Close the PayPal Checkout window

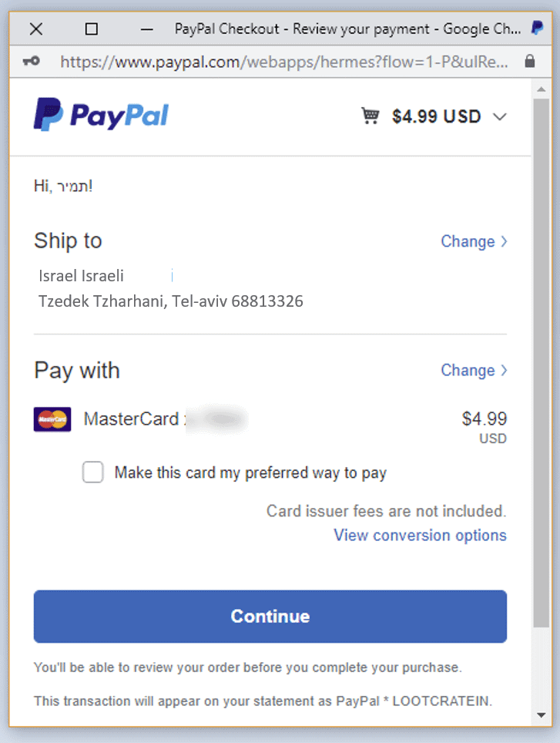click(x=35, y=29)
